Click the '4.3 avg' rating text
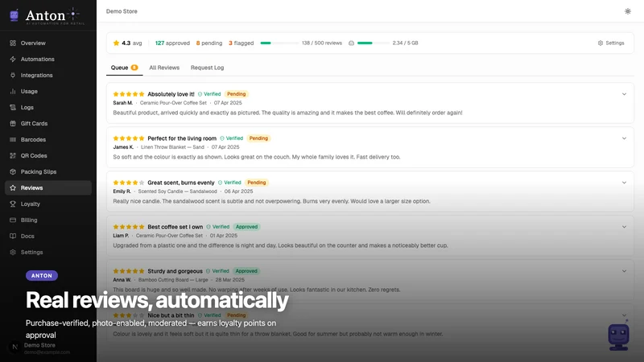This screenshot has height=362, width=644. click(131, 43)
